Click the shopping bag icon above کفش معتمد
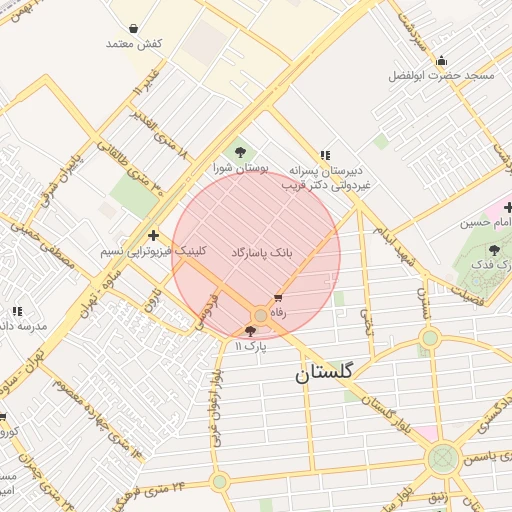 [133, 29]
